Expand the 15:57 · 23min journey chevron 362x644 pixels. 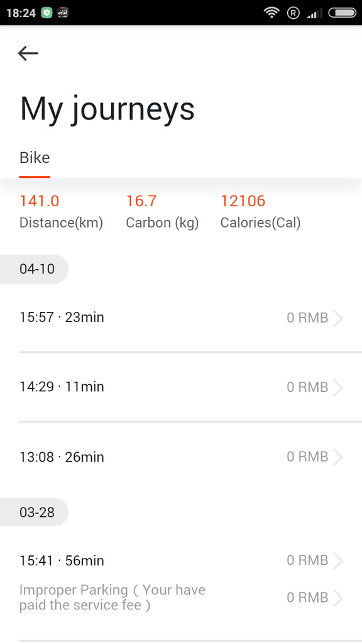(x=339, y=318)
